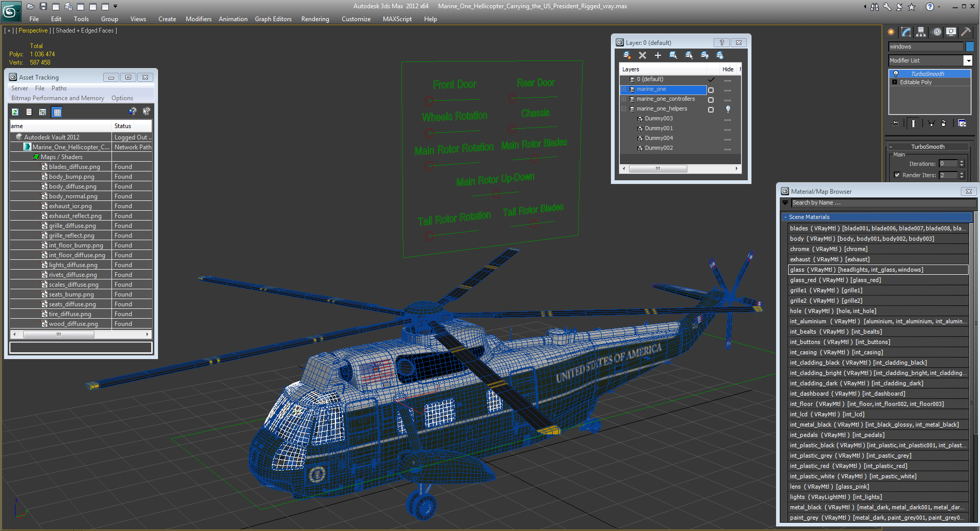Open the Rendering menu
Screen dimensions: 980x531
pyautogui.click(x=315, y=19)
